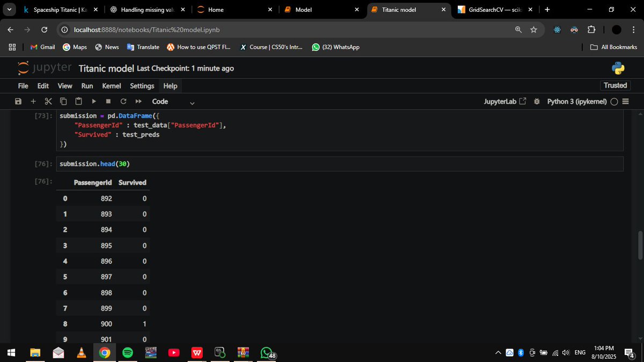Screen dimensions: 644x362
Task: Open the Chrome profile avatar
Action: (x=617, y=29)
